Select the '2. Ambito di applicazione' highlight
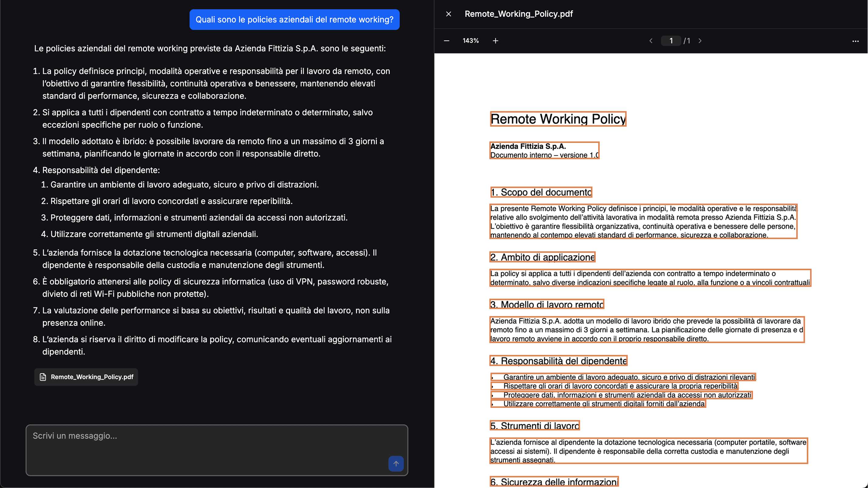 [x=543, y=257]
